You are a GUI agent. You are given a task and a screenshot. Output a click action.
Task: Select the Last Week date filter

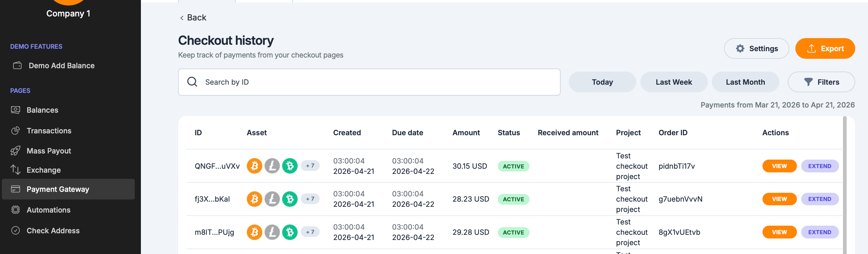pos(674,82)
